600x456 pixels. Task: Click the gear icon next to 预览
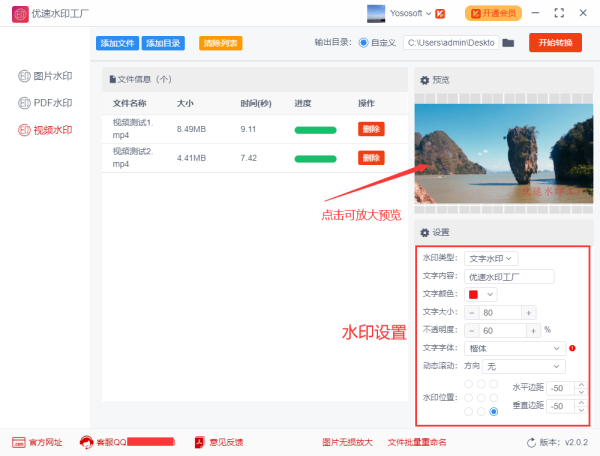pyautogui.click(x=424, y=80)
